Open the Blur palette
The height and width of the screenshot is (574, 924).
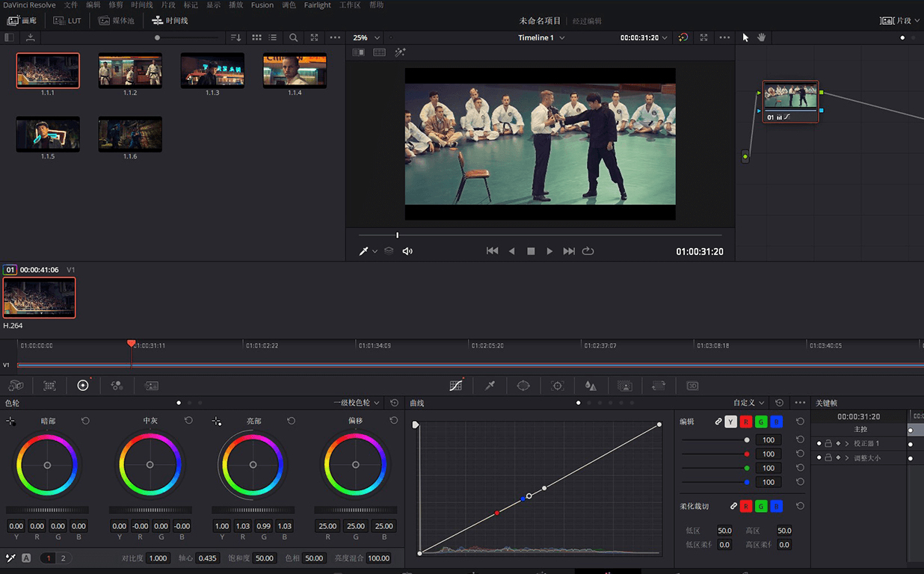[591, 386]
